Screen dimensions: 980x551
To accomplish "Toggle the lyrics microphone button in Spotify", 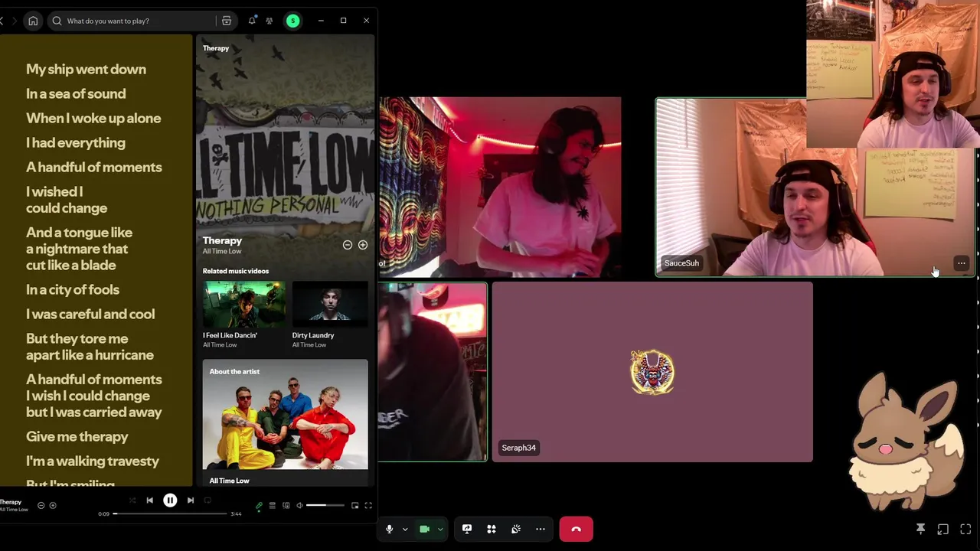I will (259, 505).
